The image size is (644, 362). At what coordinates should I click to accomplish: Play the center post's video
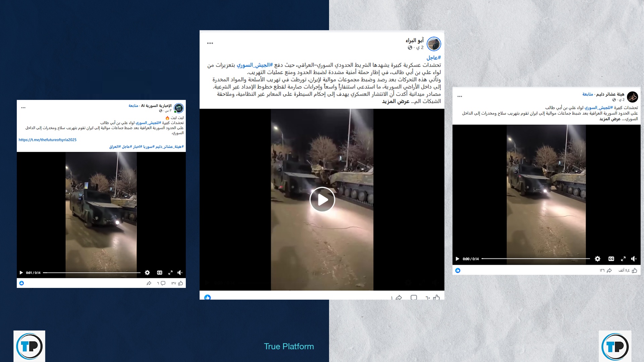[x=322, y=199]
